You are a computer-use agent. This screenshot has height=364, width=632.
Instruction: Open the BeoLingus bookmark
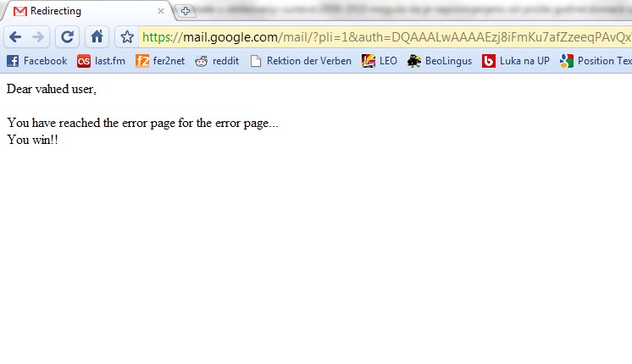click(x=440, y=61)
